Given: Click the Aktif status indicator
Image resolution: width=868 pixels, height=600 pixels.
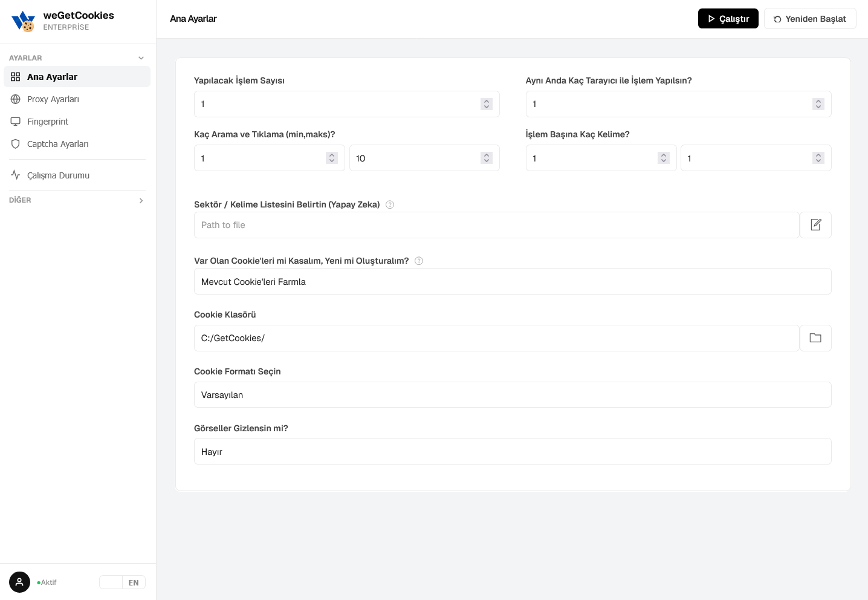Looking at the screenshot, I should point(47,582).
